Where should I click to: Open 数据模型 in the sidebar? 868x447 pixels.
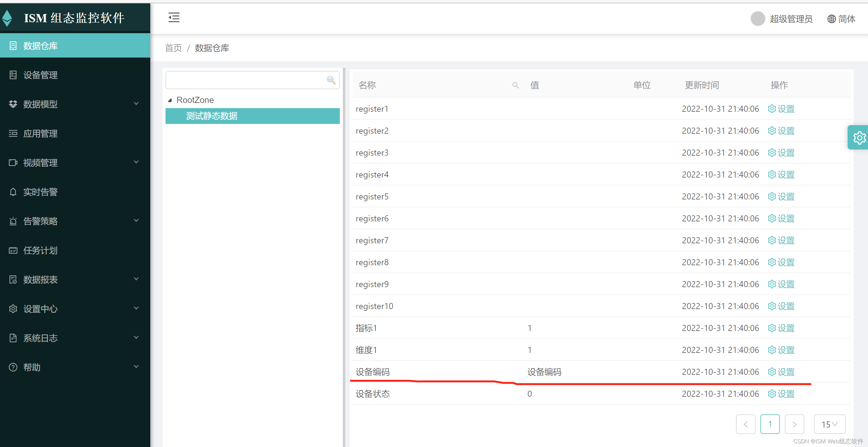coord(75,104)
